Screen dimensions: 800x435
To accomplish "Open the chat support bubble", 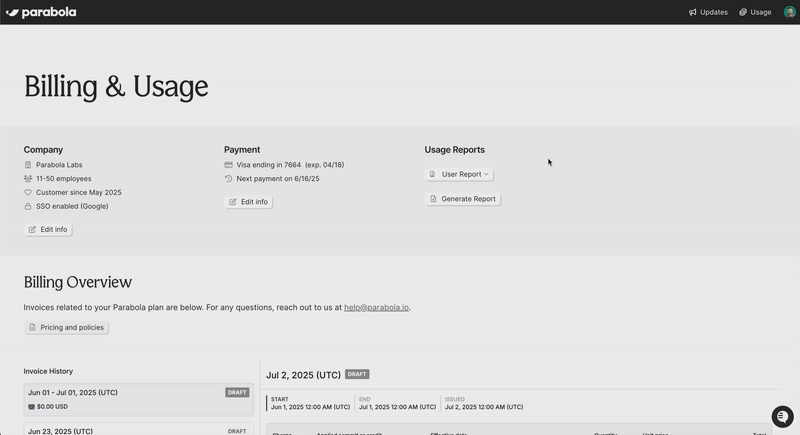I will (x=782, y=417).
